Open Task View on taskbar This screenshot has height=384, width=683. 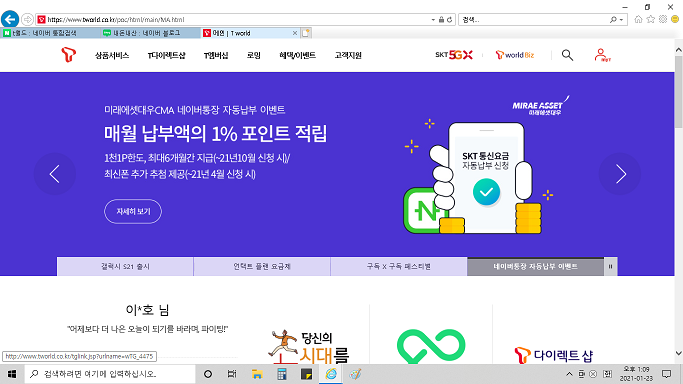(x=232, y=374)
